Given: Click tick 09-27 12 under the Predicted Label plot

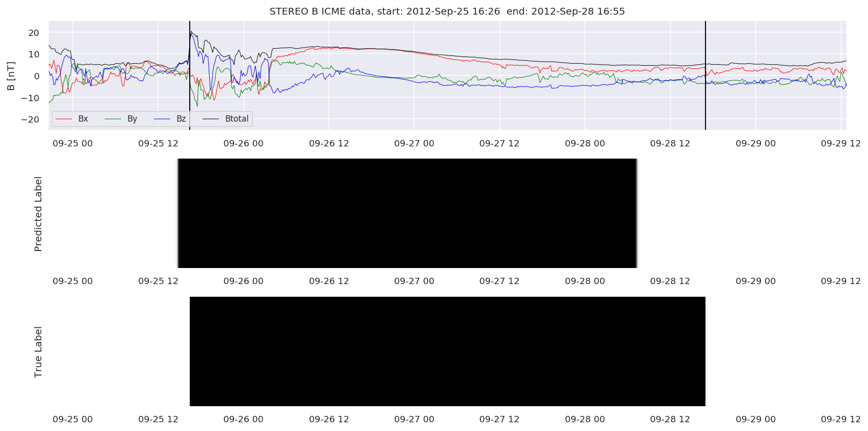Looking at the screenshot, I should coord(500,281).
